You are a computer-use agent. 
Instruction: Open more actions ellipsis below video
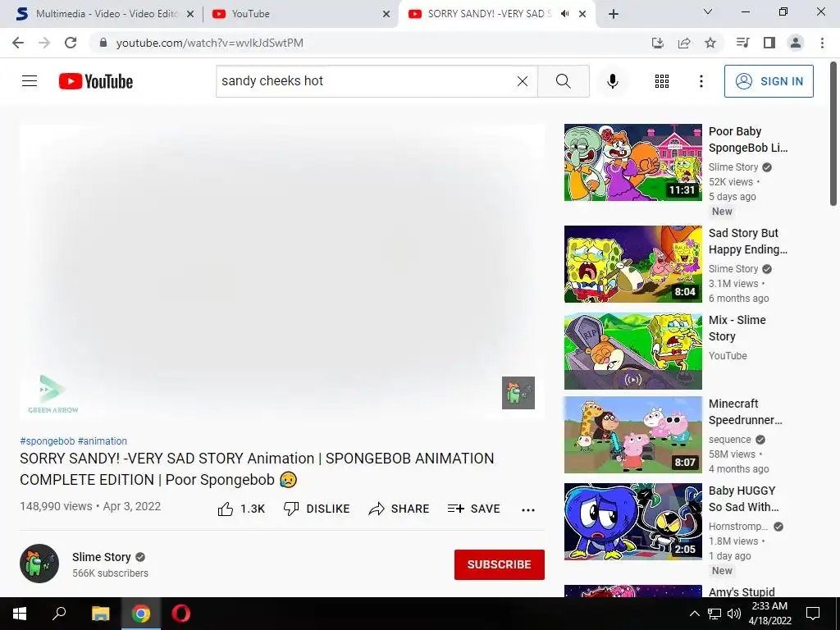(x=528, y=509)
